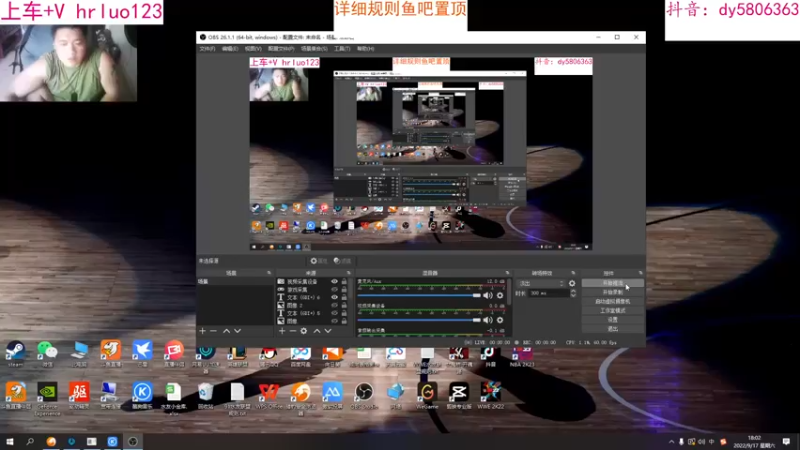Toggle visibility of the second source row

tap(334, 289)
